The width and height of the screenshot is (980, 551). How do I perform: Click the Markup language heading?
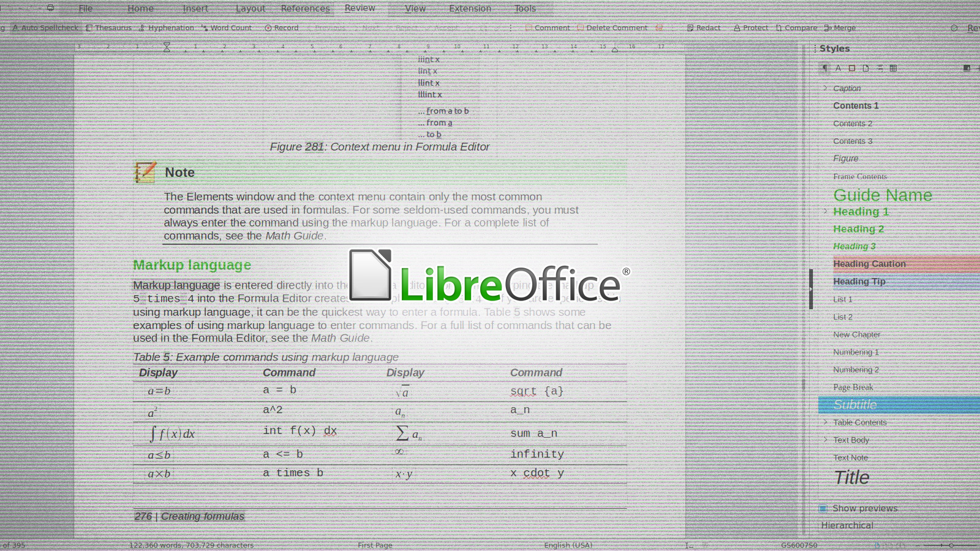coord(192,265)
